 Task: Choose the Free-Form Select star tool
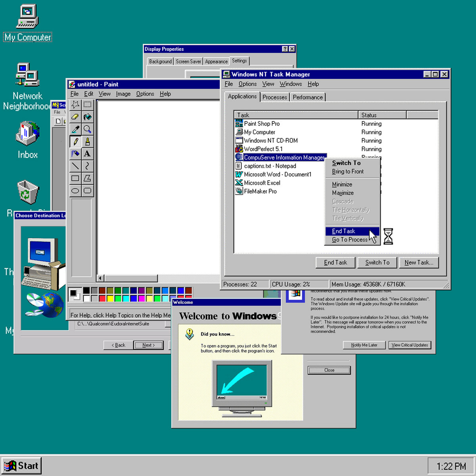pos(75,105)
